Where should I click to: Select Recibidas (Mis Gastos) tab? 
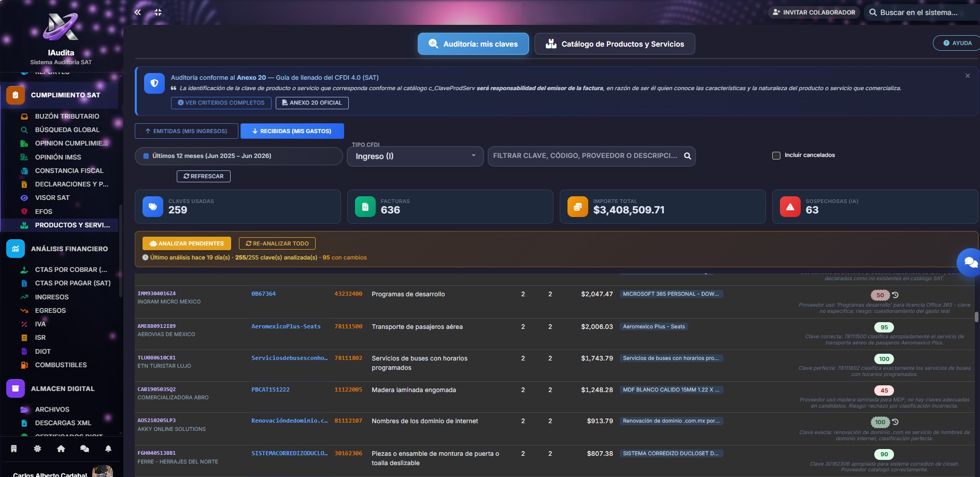[x=292, y=131]
